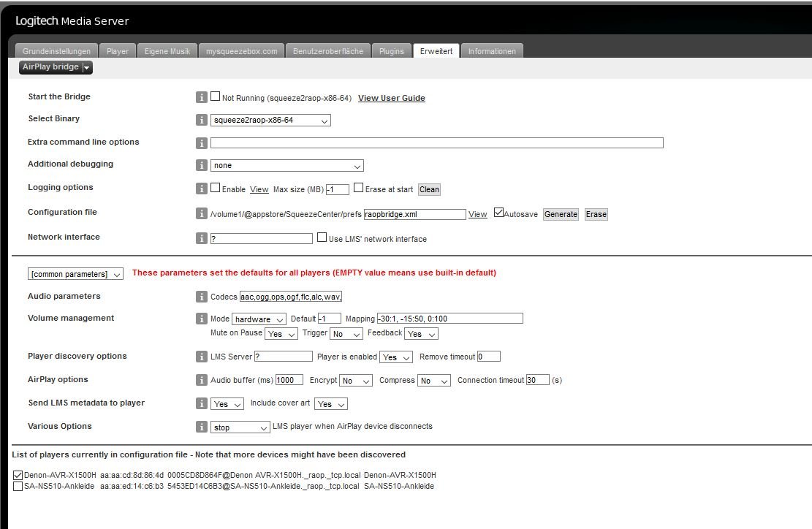812x529 pixels.
Task: Open the Select Binary dropdown
Action: 270,120
